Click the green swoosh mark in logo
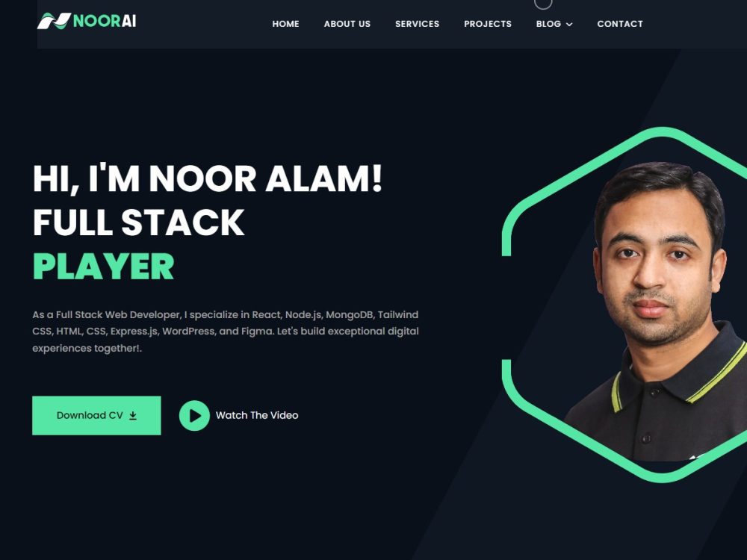 54,21
